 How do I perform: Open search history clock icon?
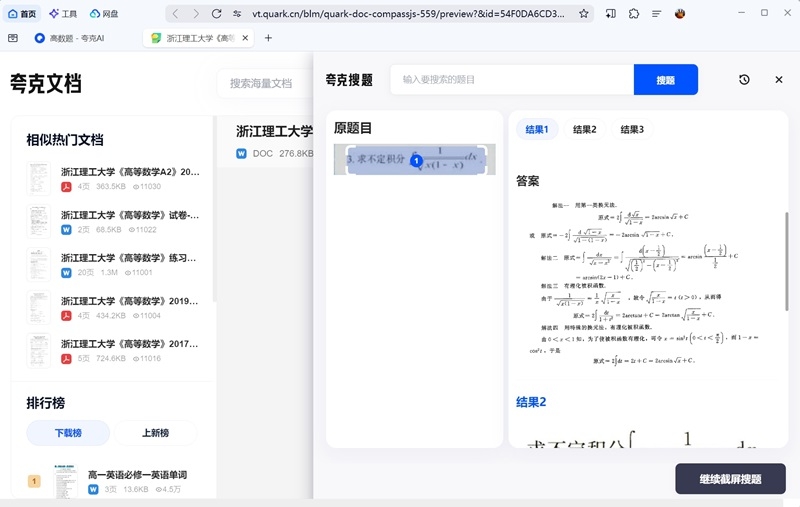pos(744,80)
